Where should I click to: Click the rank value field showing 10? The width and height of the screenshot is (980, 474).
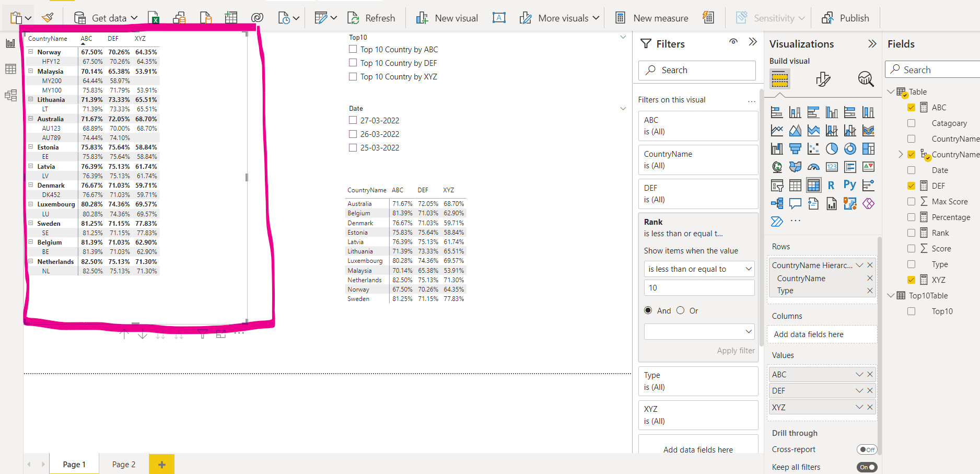point(699,287)
